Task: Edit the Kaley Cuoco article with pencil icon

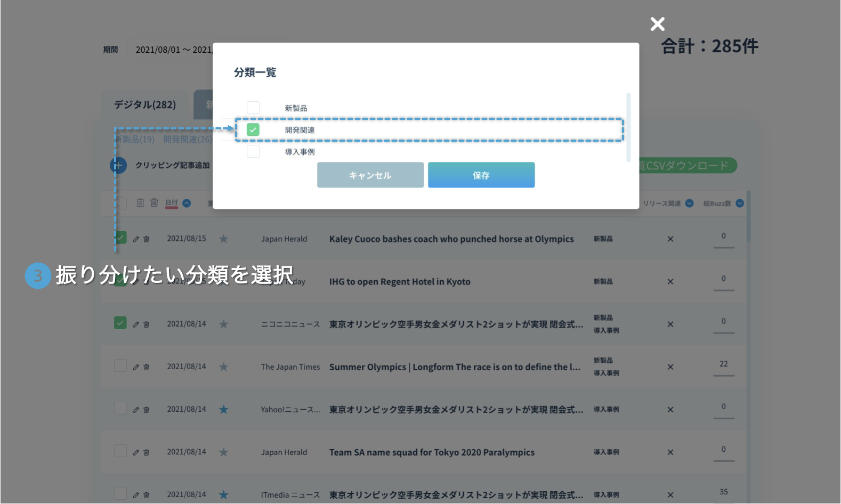Action: click(x=136, y=239)
